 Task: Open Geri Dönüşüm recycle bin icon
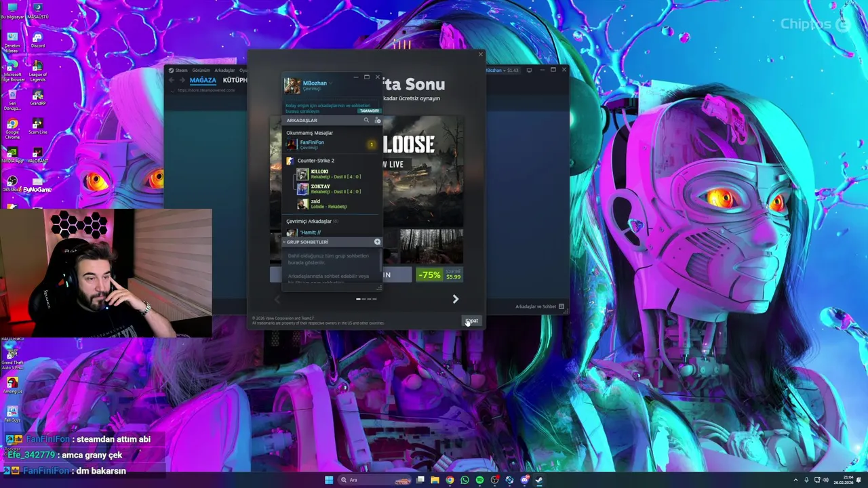(12, 100)
